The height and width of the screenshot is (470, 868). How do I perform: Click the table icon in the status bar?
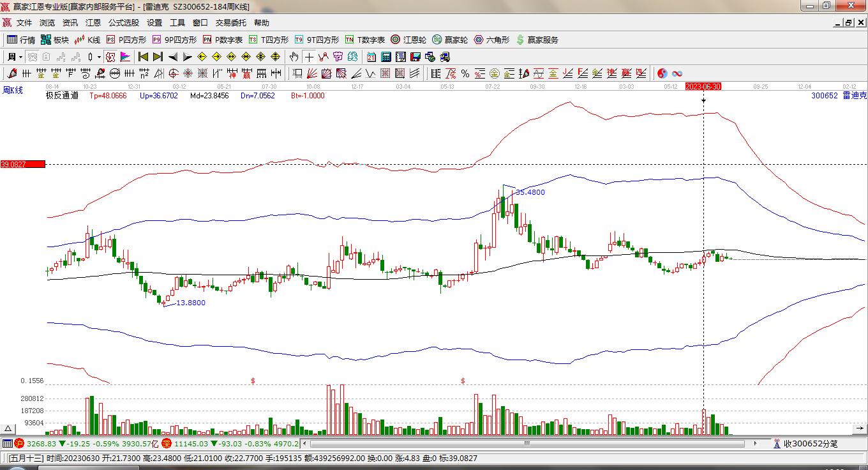tap(7, 443)
